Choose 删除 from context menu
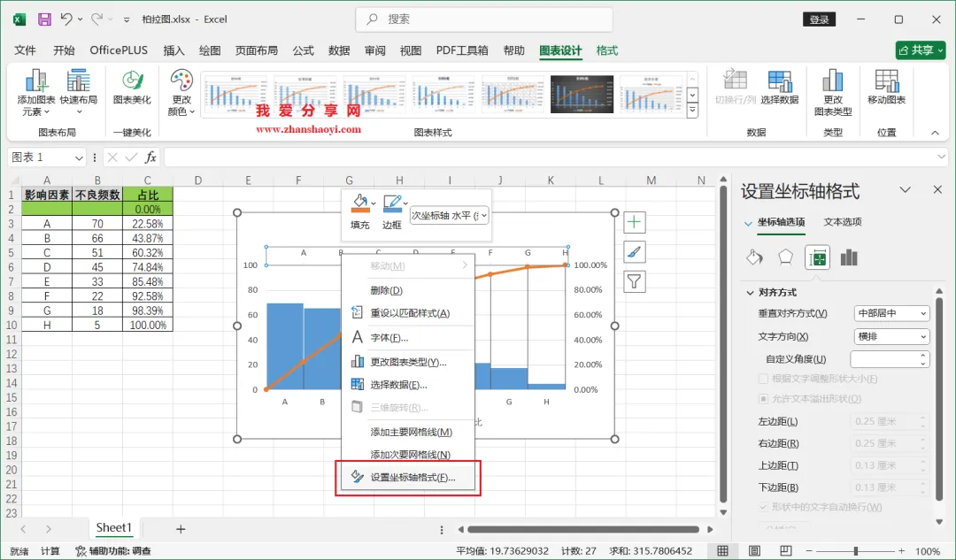Screen dimensions: 956x560 (408, 290)
